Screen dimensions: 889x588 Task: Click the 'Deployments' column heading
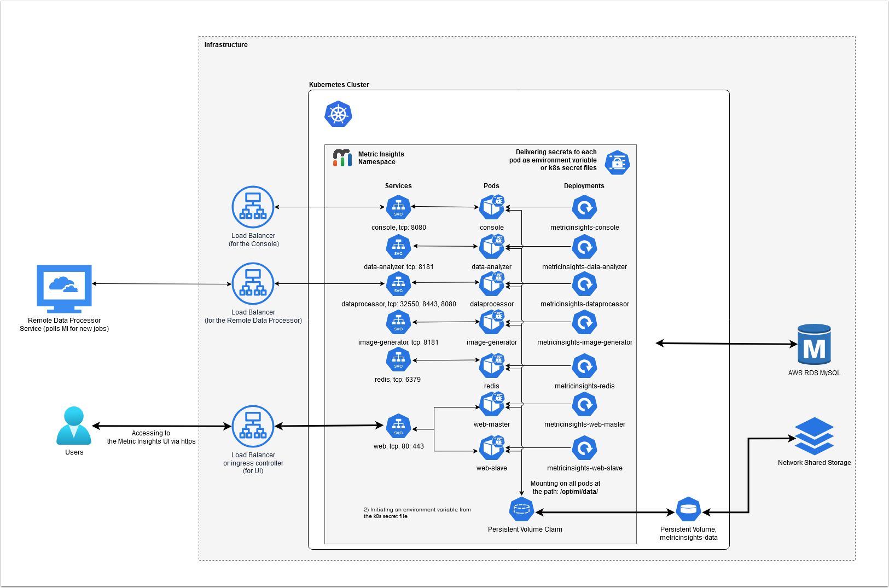(584, 186)
